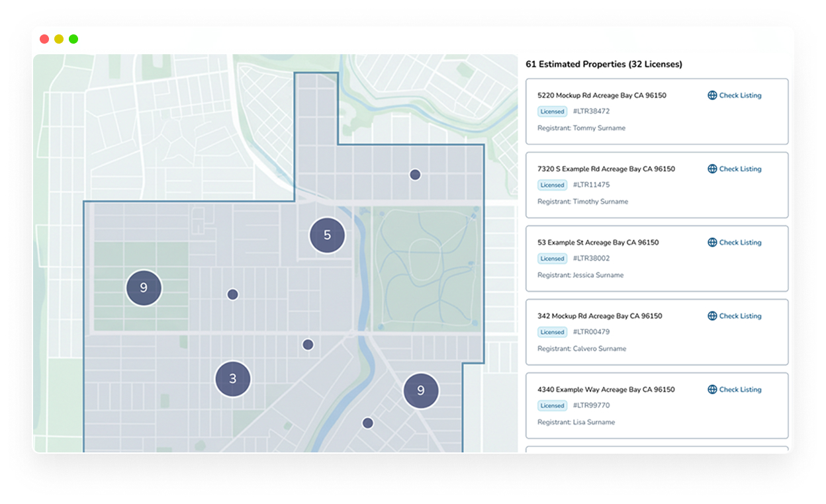This screenshot has width=826, height=504.
Task: Select license number #LTR38002
Action: 591,258
